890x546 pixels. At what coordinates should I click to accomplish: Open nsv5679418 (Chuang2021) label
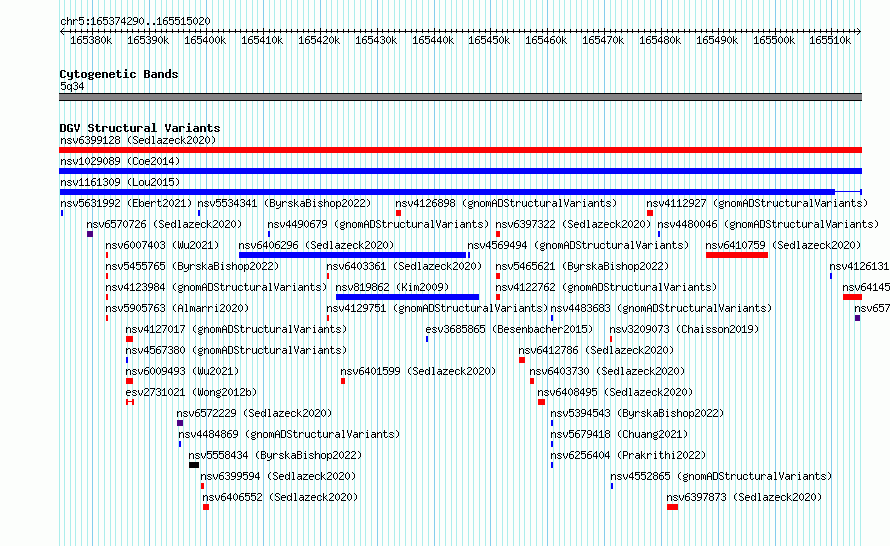tap(619, 434)
